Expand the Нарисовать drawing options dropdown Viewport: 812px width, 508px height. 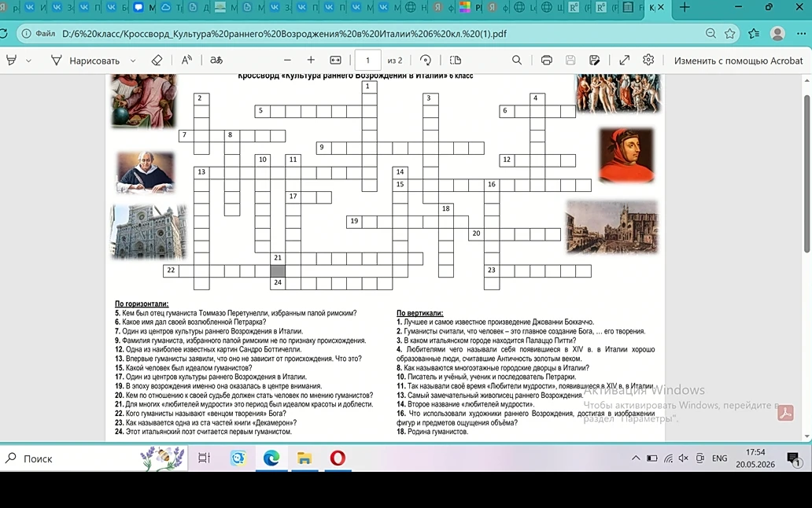coord(132,61)
